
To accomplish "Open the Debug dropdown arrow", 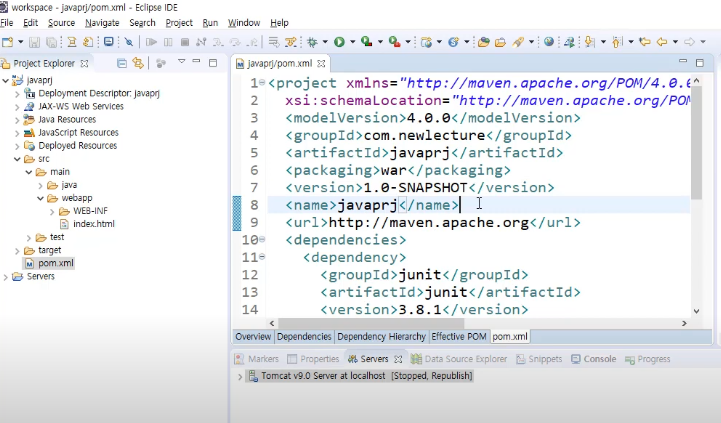I will pyautogui.click(x=325, y=42).
